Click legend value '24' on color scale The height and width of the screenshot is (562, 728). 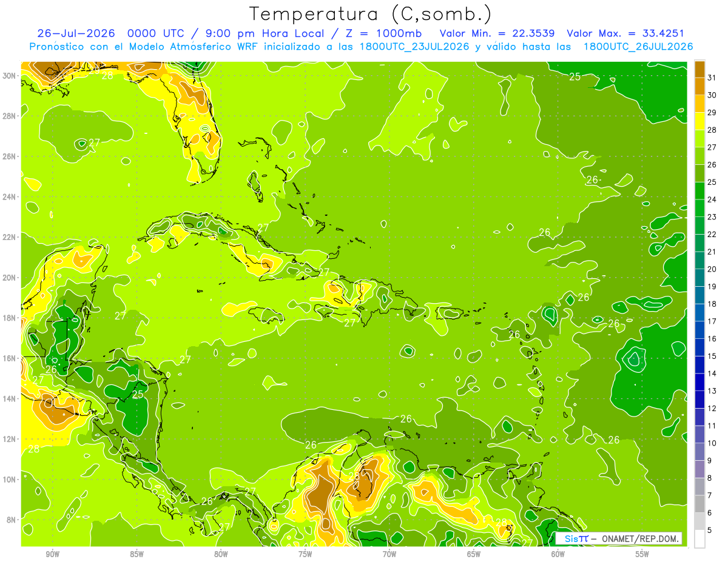click(x=712, y=199)
